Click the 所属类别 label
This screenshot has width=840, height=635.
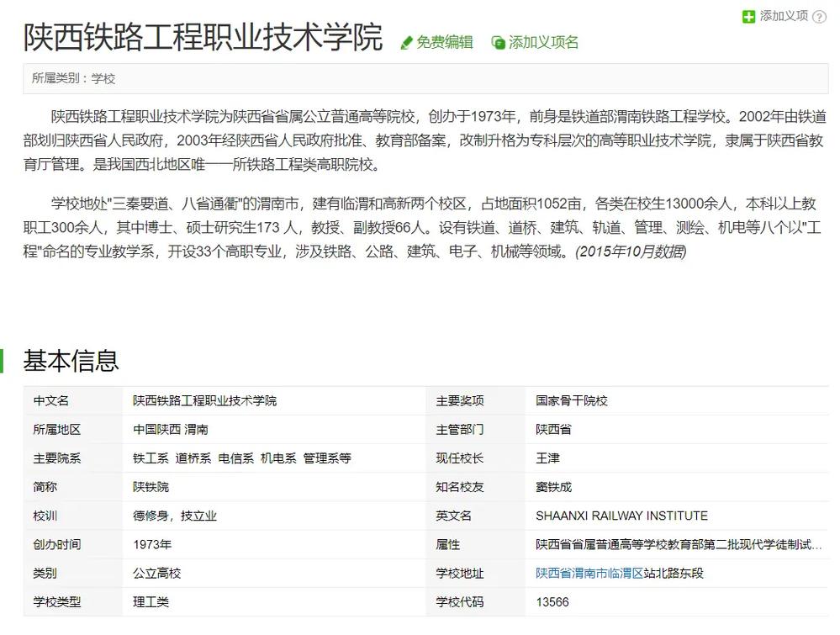click(x=55, y=79)
